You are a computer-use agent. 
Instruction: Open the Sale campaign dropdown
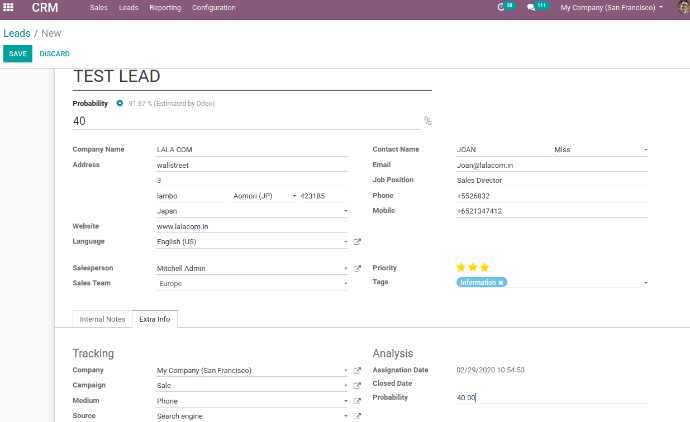345,385
